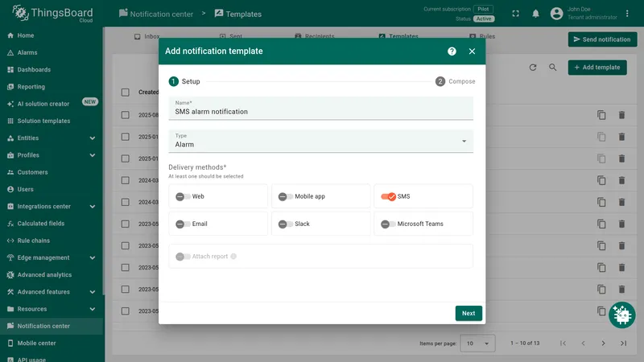Screen dimensions: 644x362
Task: Open the Items per page dropdown
Action: click(x=477, y=343)
